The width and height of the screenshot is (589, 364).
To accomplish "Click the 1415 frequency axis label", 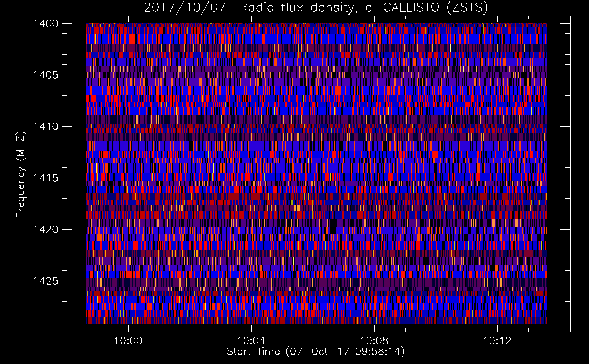I will click(46, 178).
